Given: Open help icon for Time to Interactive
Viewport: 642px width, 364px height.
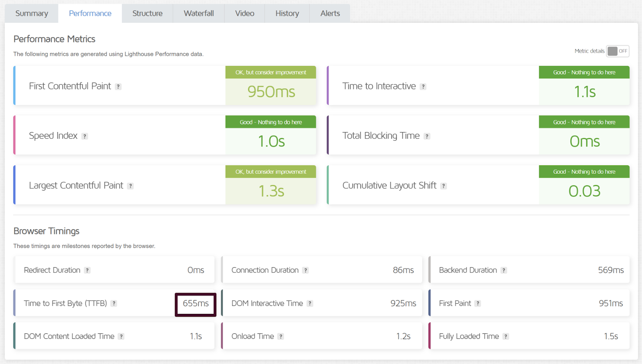Looking at the screenshot, I should coord(423,87).
